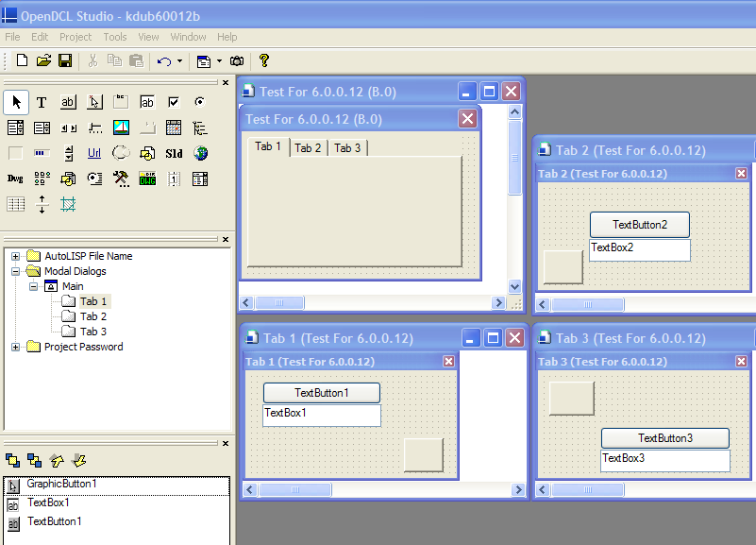Expand the AutoLISP File Name node

click(15, 256)
